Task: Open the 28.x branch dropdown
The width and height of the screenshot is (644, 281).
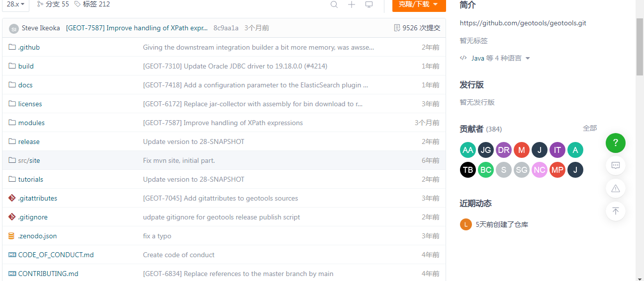Action: [x=16, y=4]
